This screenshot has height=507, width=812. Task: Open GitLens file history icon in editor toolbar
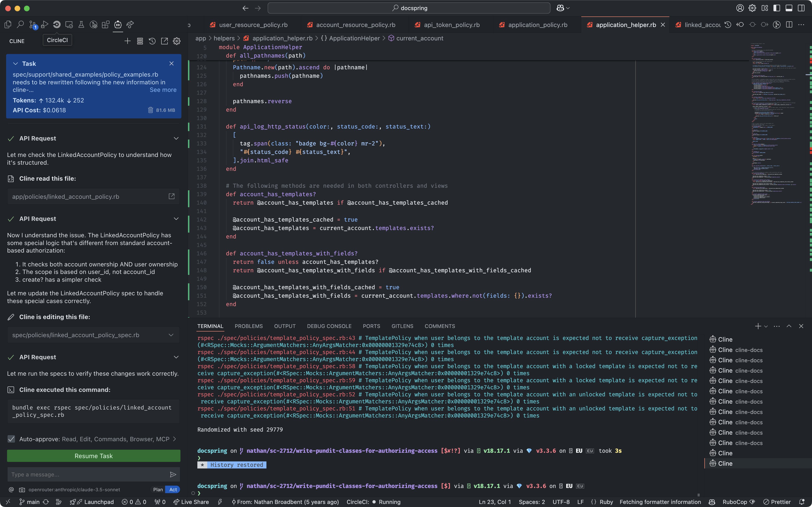click(728, 24)
